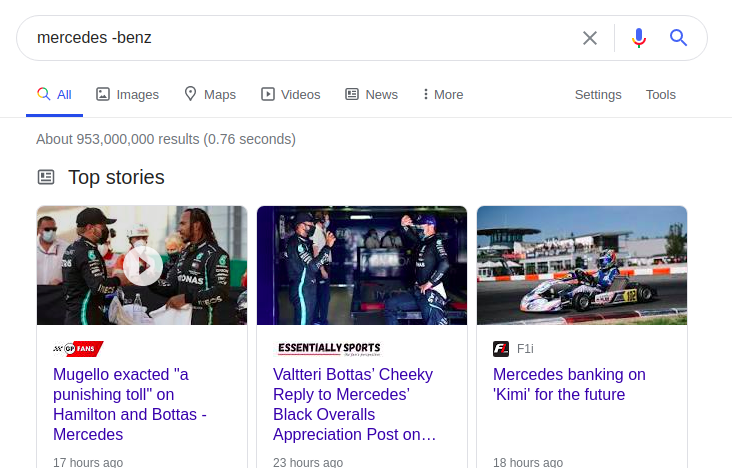
Task: Open 'Mercedes banking on Kimi' article link
Action: 569,384
